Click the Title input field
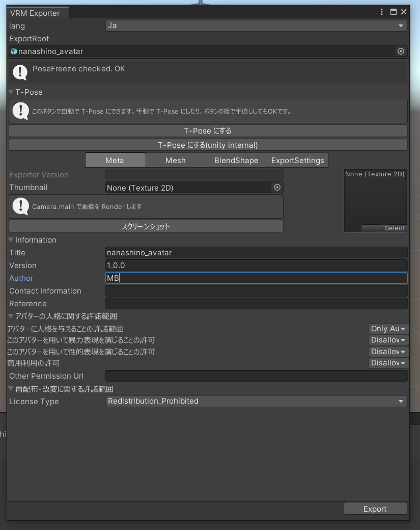This screenshot has width=420, height=530. click(256, 252)
